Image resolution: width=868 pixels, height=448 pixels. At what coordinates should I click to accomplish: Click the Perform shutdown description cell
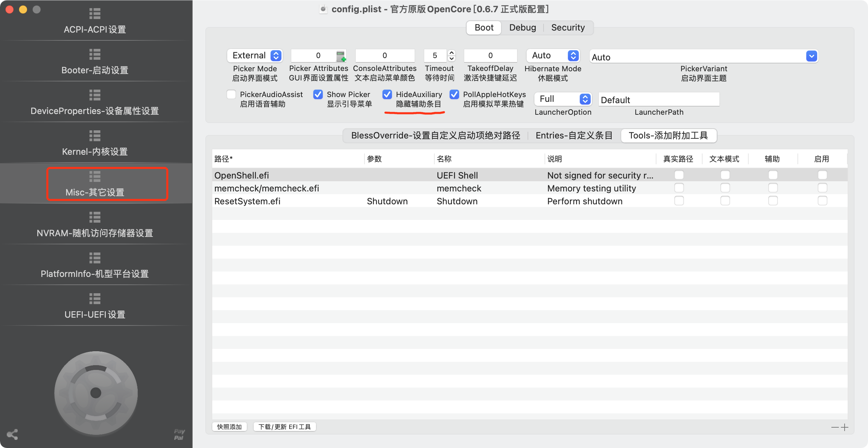click(x=600, y=201)
